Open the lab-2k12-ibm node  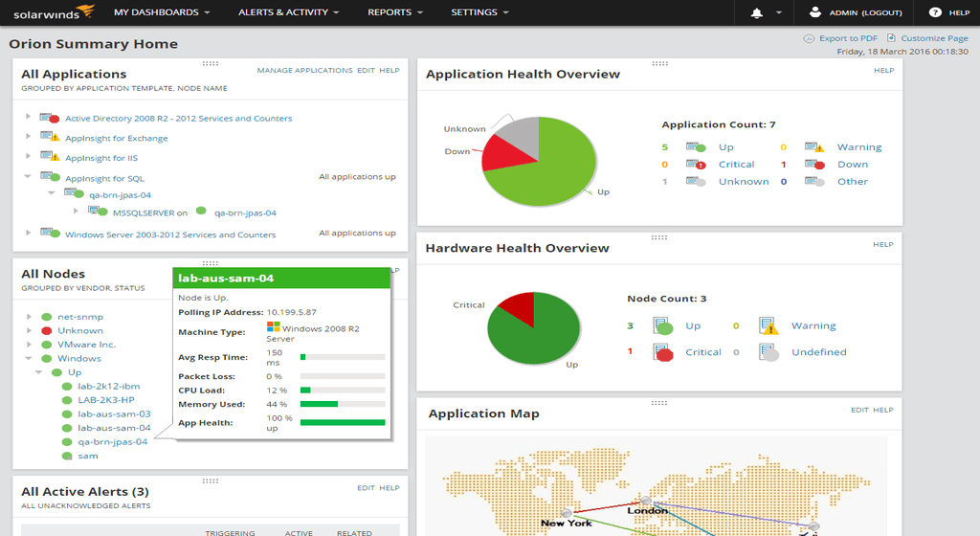coord(109,386)
